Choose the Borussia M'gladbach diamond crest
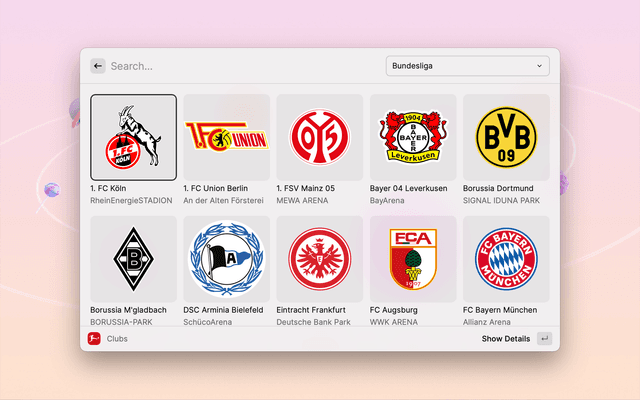 click(133, 259)
